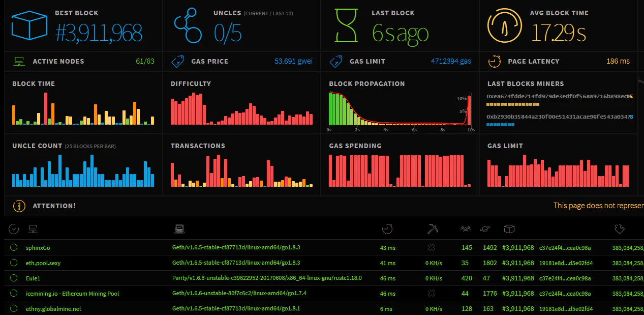This screenshot has width=644, height=315.
Task: Pin the eth.pool.sexy node
Action: click(14, 263)
